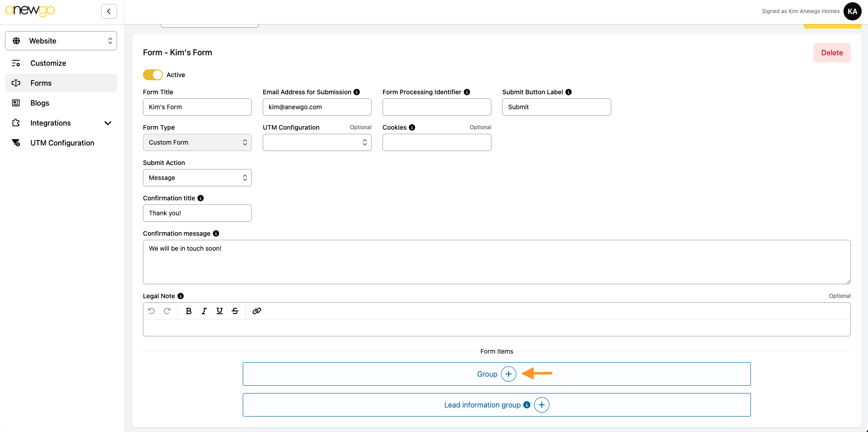Show info for Form Processing Identifier
The height and width of the screenshot is (432, 868).
[467, 92]
